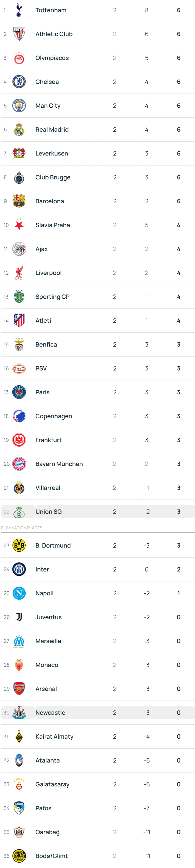This screenshot has width=195, height=868.
Task: Open the Man City team link
Action: pyautogui.click(x=48, y=106)
